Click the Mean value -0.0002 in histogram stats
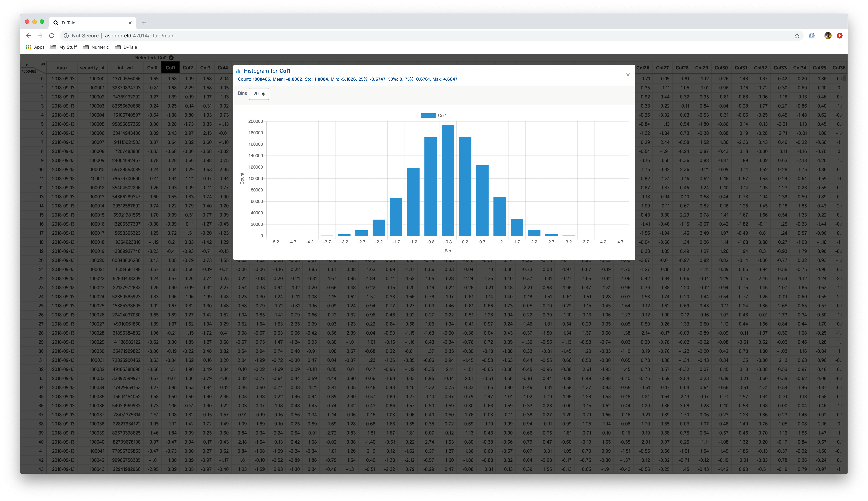 point(294,79)
